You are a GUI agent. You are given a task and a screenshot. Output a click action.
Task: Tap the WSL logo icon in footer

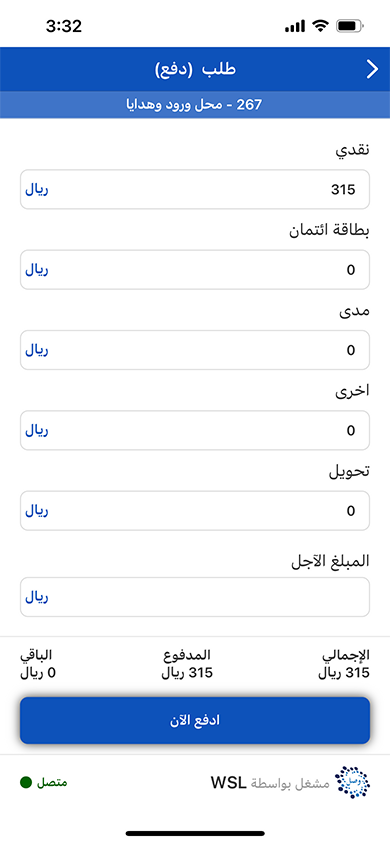tap(352, 782)
